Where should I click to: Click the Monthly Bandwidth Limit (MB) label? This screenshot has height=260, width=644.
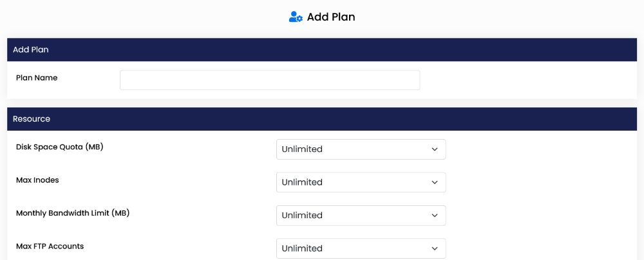[73, 213]
